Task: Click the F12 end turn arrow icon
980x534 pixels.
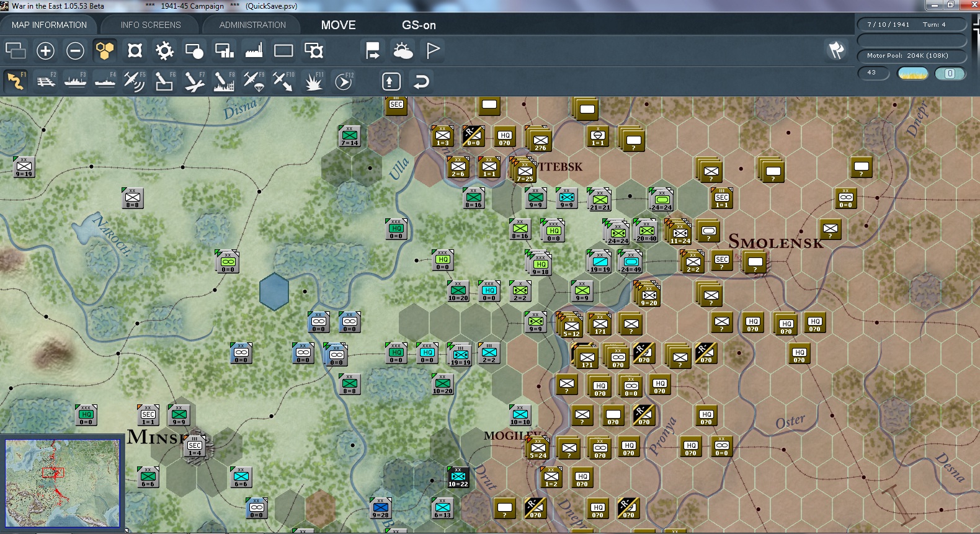Action: click(x=343, y=81)
